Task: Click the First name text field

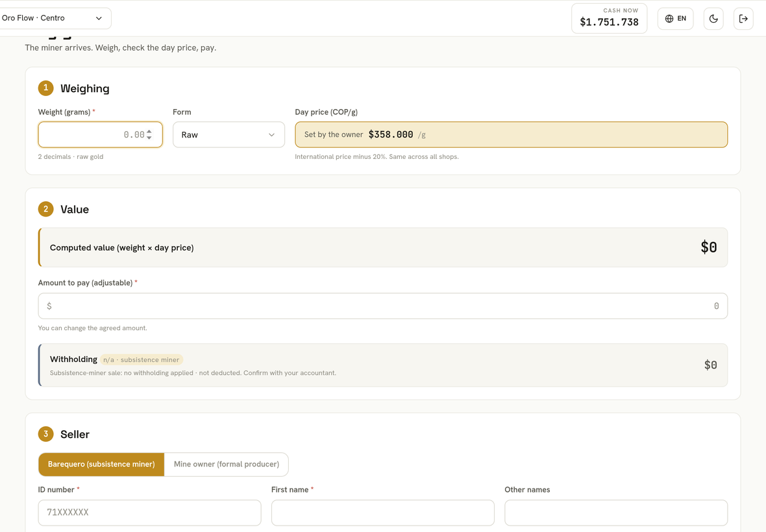Action: pos(383,513)
